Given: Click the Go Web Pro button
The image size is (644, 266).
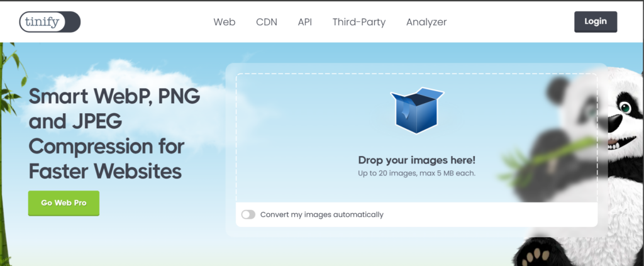Looking at the screenshot, I should 64,202.
